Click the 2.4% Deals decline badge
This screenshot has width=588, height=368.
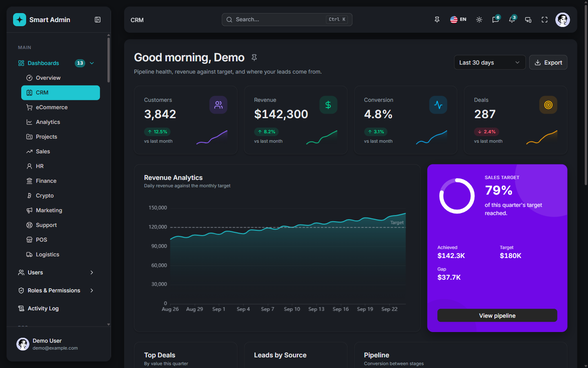(487, 132)
